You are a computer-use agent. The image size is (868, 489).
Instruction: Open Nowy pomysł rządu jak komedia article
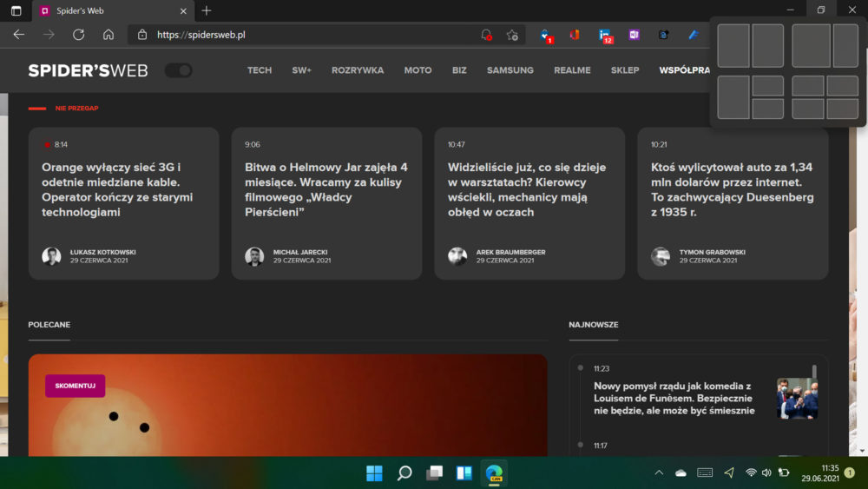point(674,398)
